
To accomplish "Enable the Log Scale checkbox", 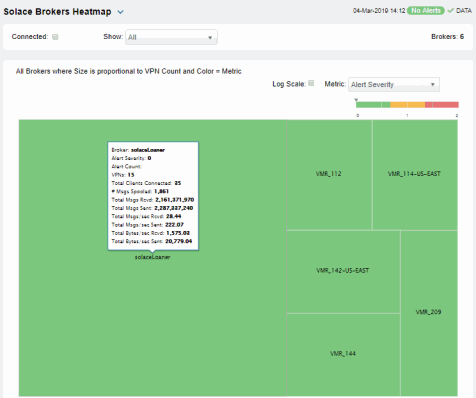I will pos(311,83).
